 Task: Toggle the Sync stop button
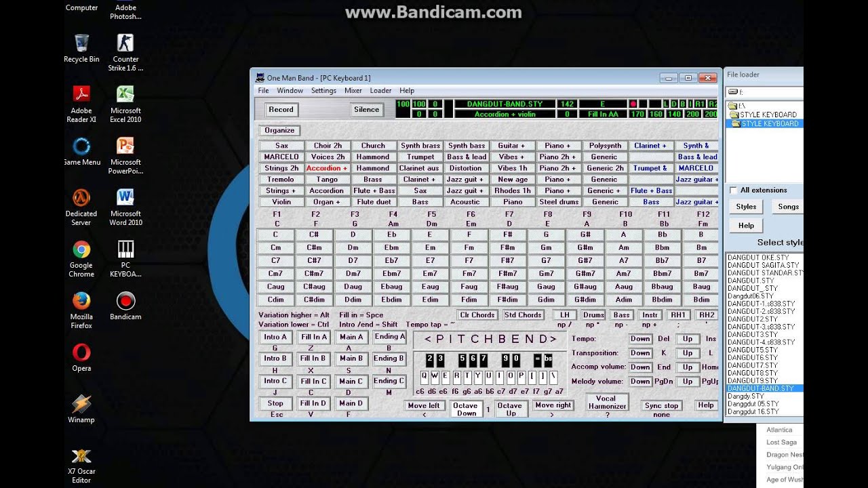point(661,406)
